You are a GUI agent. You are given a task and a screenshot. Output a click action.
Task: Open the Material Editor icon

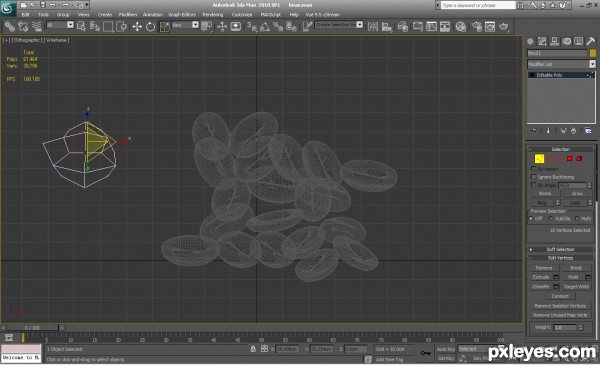point(461,26)
